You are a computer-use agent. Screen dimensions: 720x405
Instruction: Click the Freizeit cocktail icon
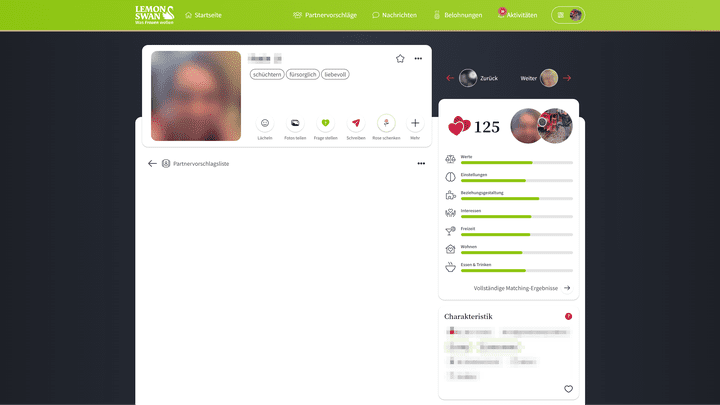450,231
